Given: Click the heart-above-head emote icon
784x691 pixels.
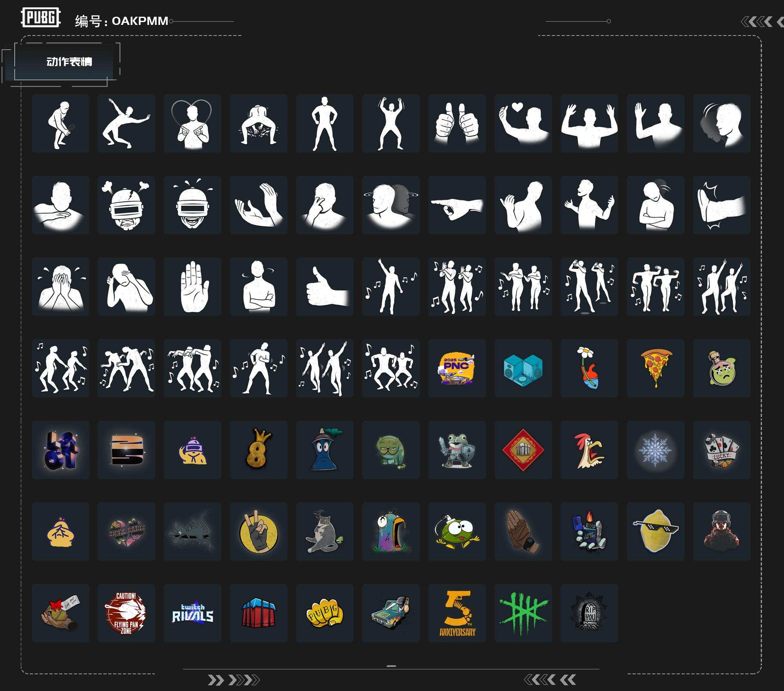Looking at the screenshot, I should (x=192, y=123).
